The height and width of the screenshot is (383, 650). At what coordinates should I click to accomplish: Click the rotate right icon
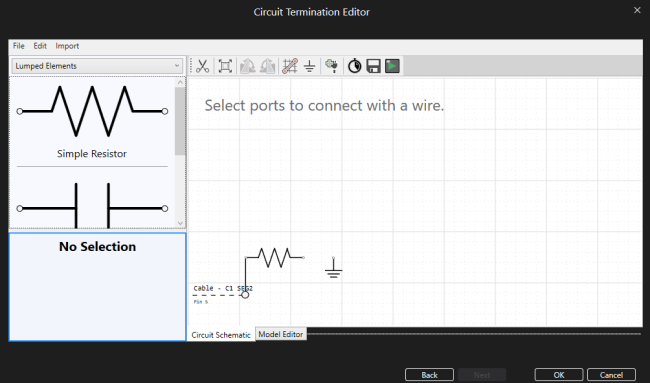247,66
